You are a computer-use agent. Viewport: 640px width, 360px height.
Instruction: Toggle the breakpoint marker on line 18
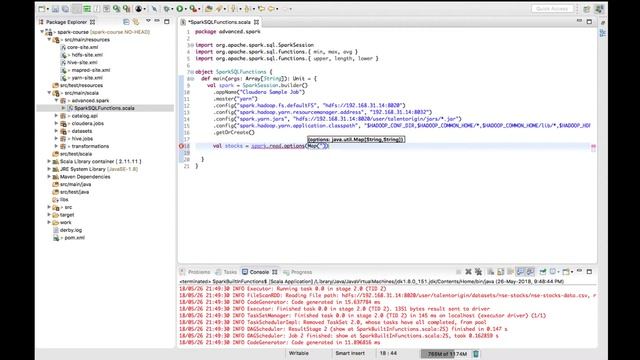click(181, 146)
